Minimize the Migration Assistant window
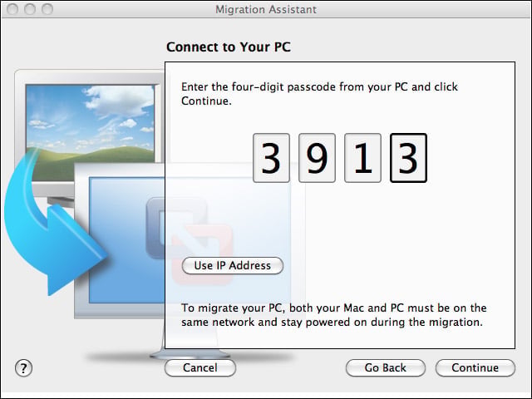Viewport: 532px width, 399px height. point(30,9)
